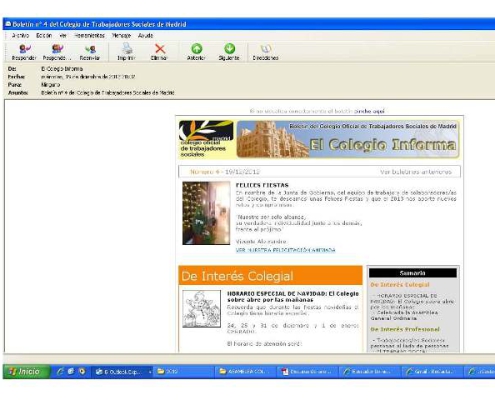
Task: Click the second quick launch icon
Action: (71, 371)
